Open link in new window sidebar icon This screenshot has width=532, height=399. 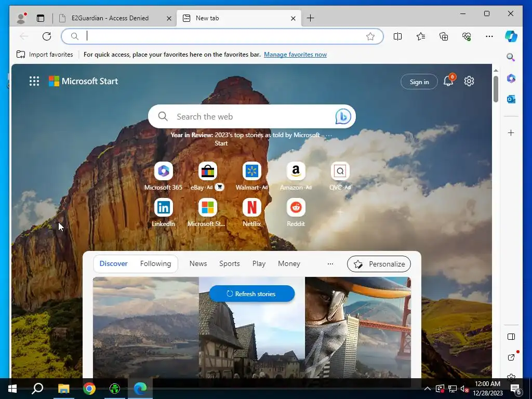(511, 357)
